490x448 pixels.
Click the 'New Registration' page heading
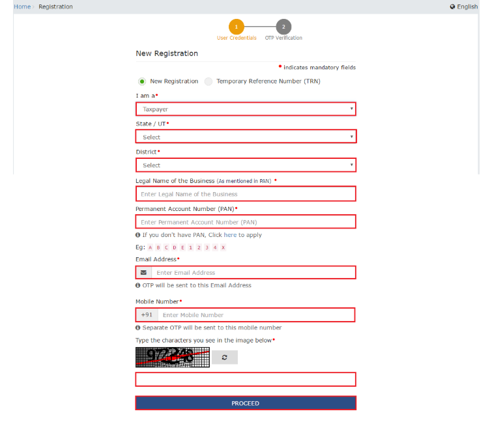pyautogui.click(x=167, y=53)
